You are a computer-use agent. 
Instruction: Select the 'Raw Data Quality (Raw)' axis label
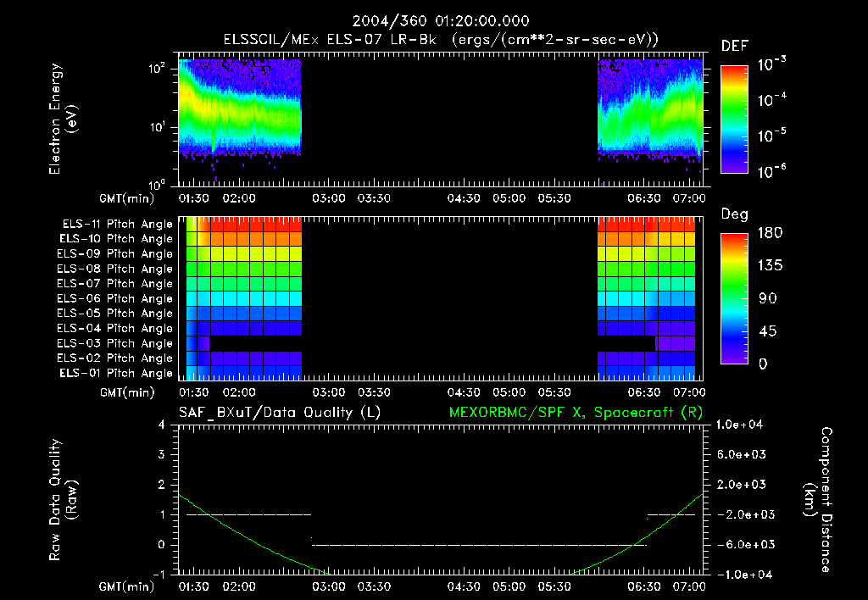pos(63,500)
